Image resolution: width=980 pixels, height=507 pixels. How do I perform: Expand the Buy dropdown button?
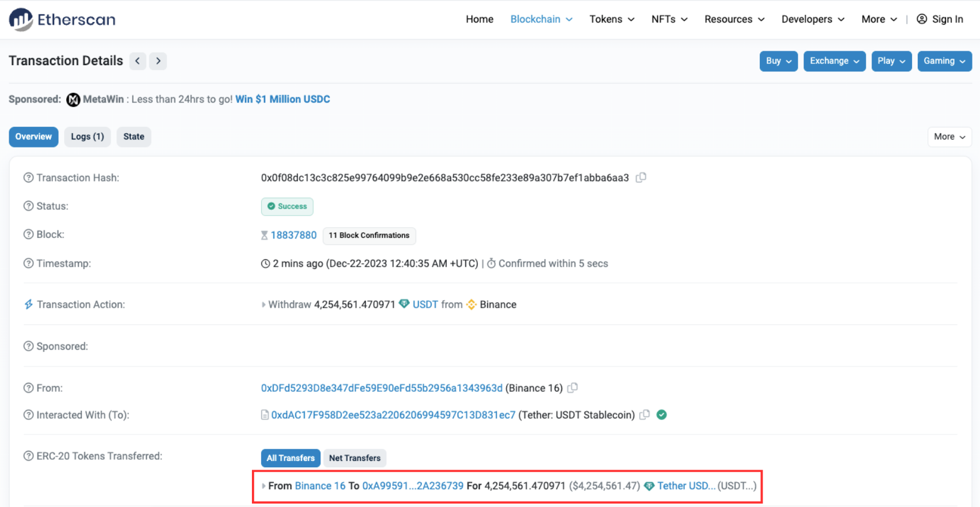[x=779, y=61]
